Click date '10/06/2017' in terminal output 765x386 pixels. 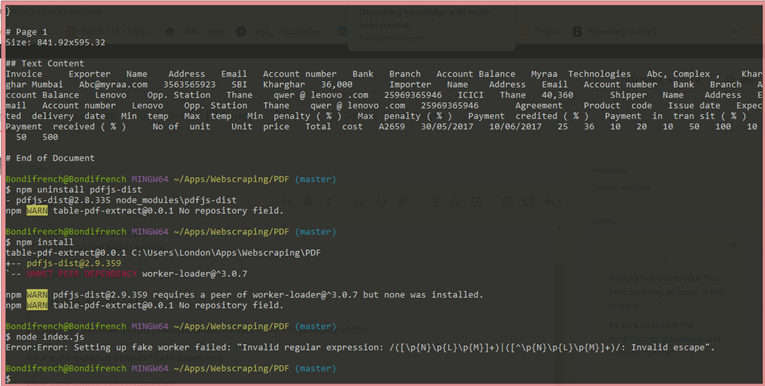coord(515,127)
